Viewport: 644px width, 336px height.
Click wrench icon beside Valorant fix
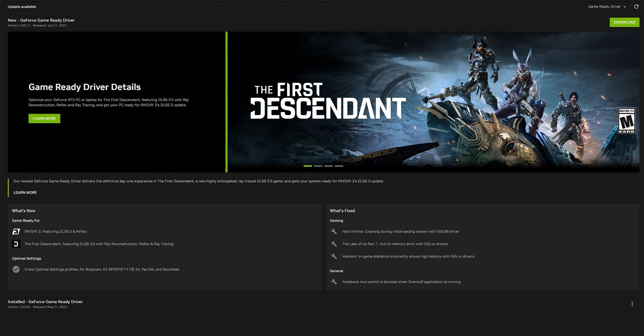(x=334, y=256)
